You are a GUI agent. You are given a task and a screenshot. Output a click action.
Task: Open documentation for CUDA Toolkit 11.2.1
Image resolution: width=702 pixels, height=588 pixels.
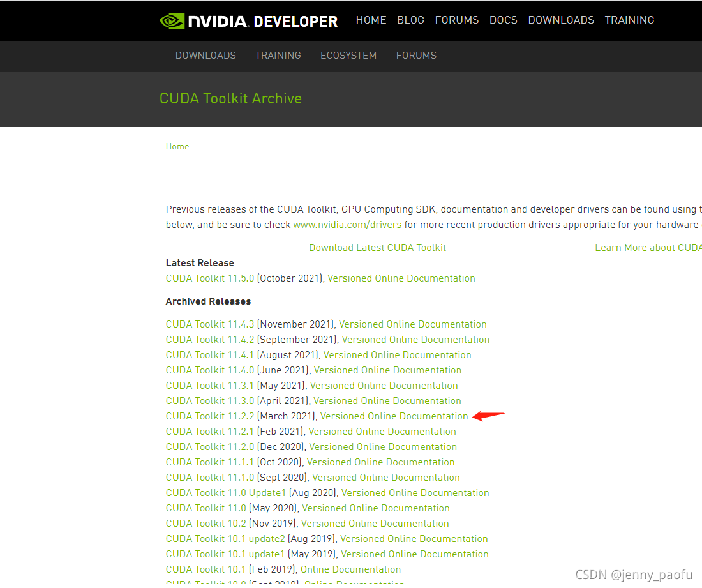382,432
